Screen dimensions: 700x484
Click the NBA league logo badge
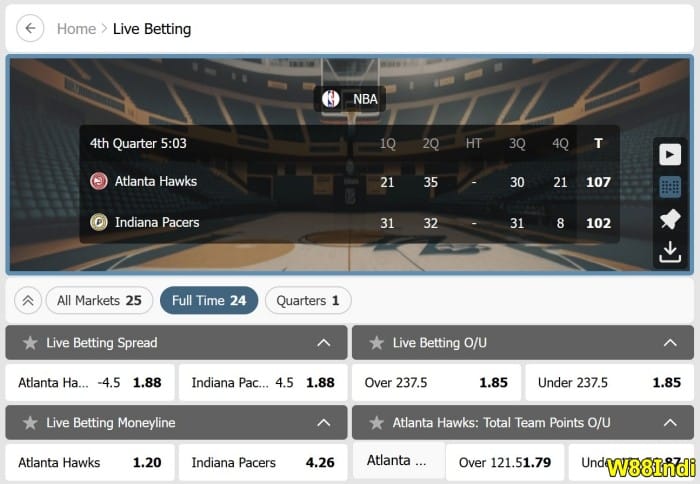349,99
